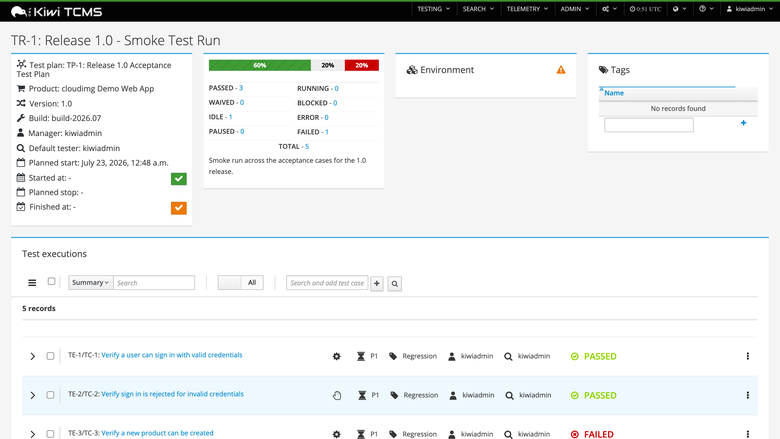
Task: Open 'Verify a user can sign in' link
Action: 172,355
